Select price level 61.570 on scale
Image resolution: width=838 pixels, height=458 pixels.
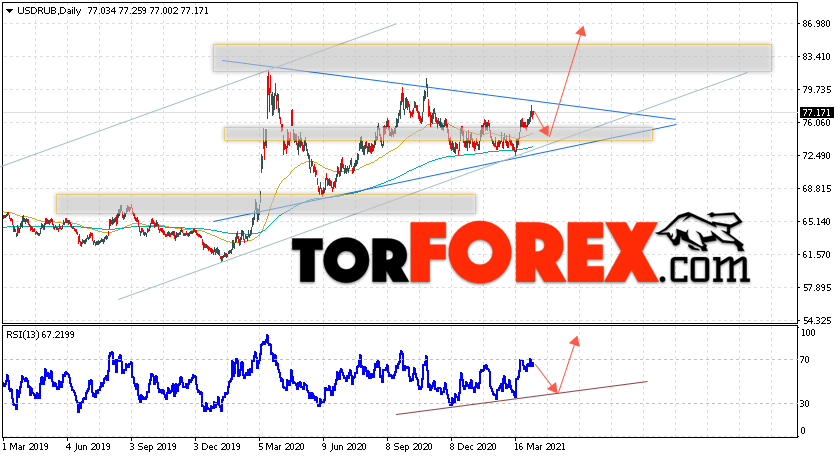click(x=816, y=255)
